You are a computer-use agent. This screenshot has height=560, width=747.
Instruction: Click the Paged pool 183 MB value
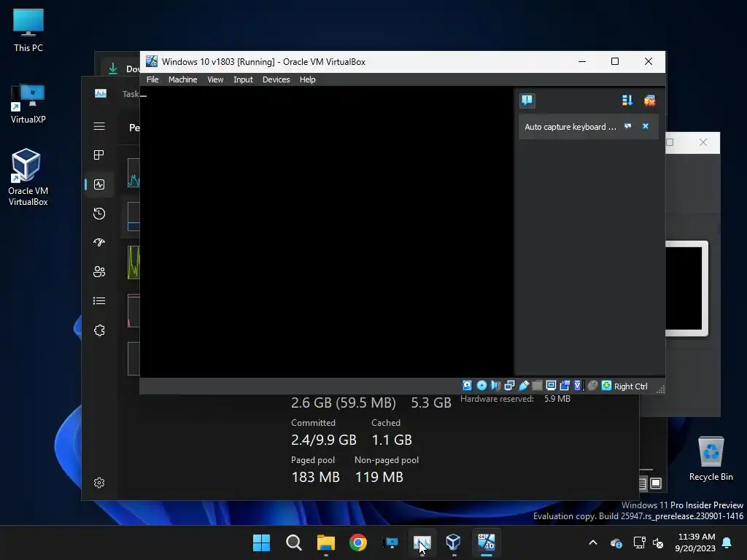tap(315, 477)
